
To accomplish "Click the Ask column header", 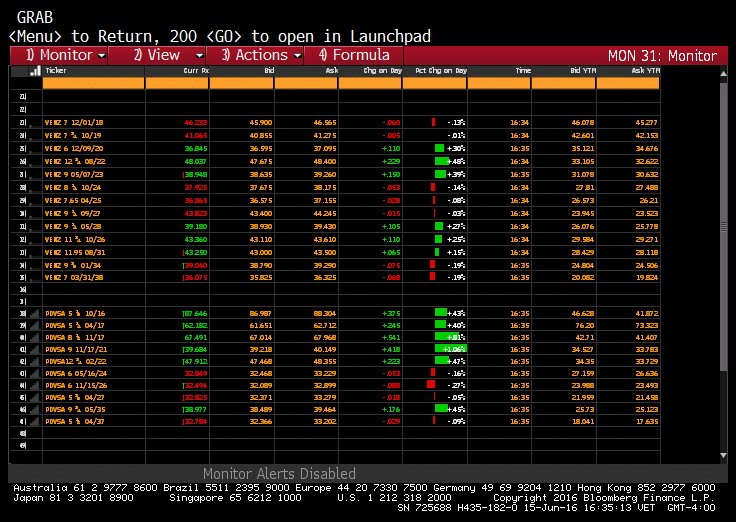I will click(x=332, y=71).
